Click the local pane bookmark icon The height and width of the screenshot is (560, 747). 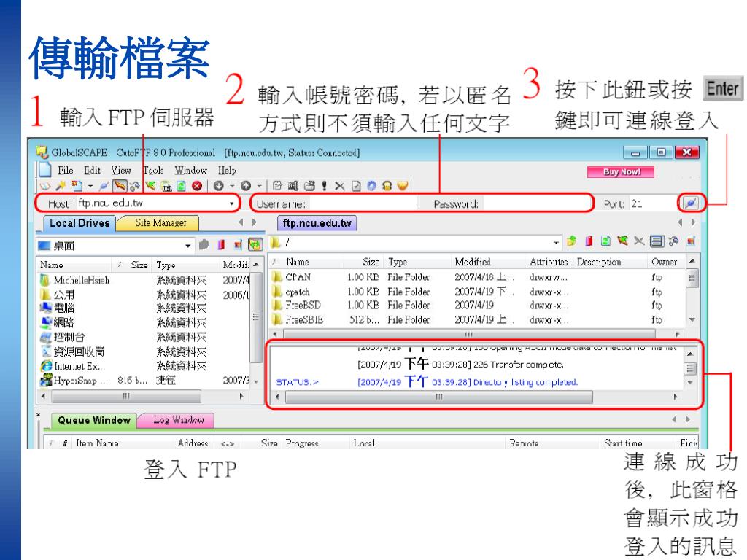pyautogui.click(x=221, y=245)
